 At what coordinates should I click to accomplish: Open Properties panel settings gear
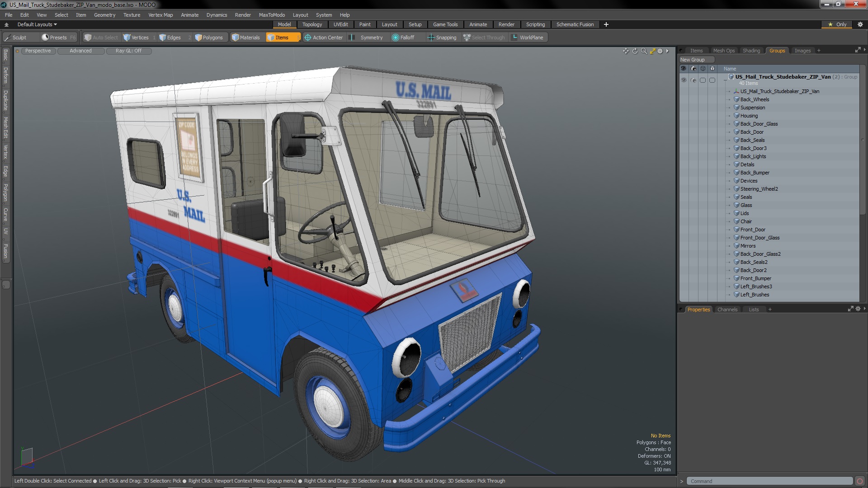[858, 309]
